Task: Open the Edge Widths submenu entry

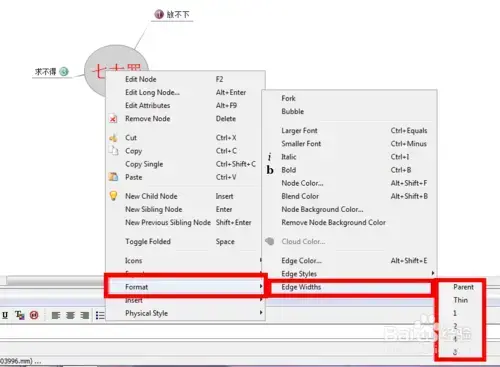Action: [x=351, y=287]
